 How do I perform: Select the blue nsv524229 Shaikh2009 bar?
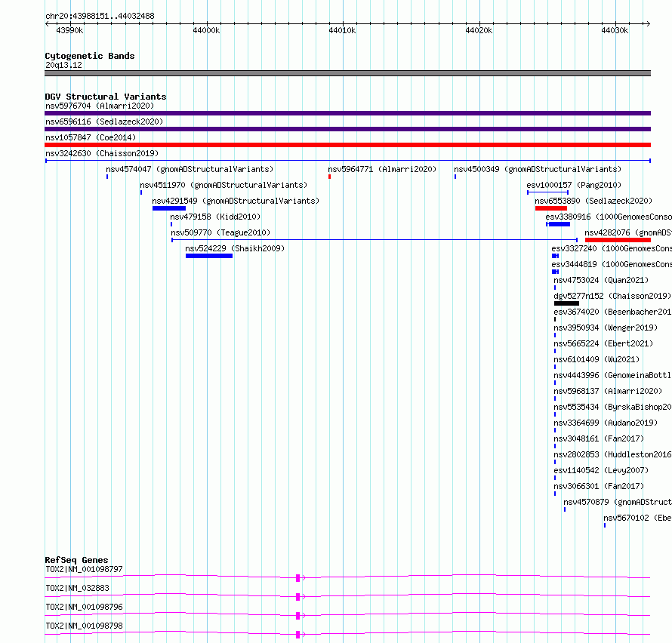click(x=209, y=256)
